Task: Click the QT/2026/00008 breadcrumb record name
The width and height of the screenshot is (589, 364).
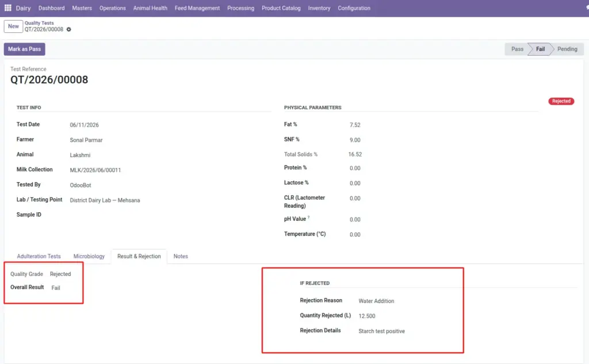Action: click(x=44, y=29)
